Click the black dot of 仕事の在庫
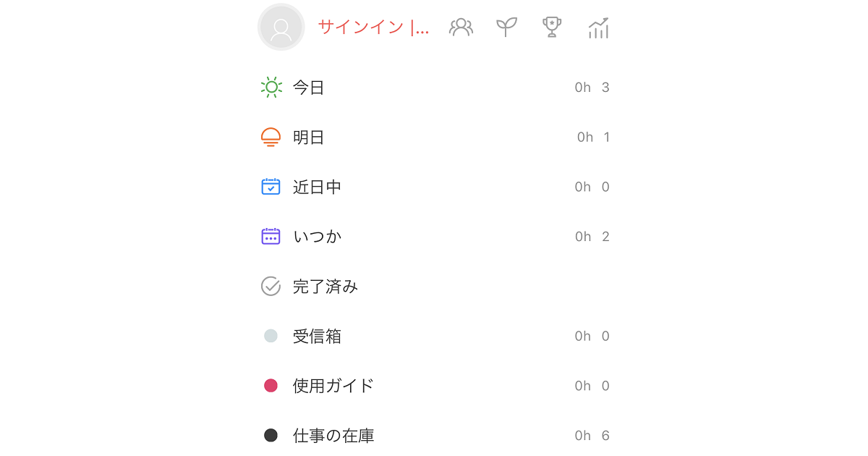Viewport: 868px width, 456px height. point(271,436)
